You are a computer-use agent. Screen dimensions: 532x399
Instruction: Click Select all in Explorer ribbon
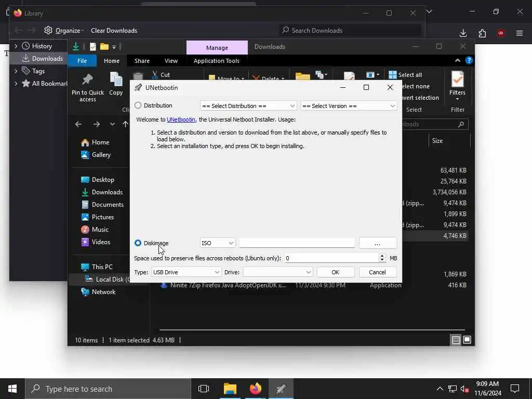coord(406,75)
